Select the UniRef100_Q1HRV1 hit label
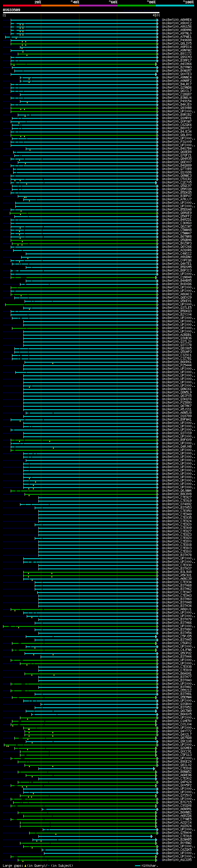This screenshot has height=868, width=197. [176, 118]
